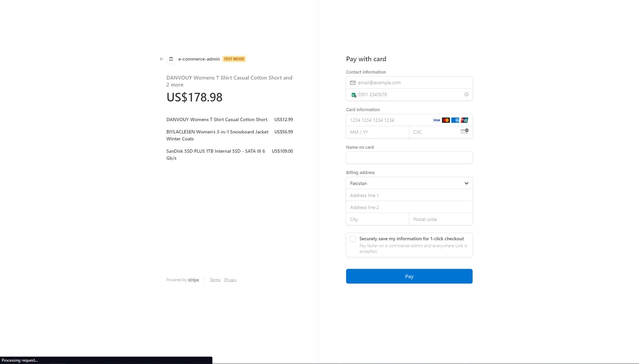This screenshot has height=364, width=639.
Task: Click the phone icon next to number field
Action: pyautogui.click(x=353, y=94)
